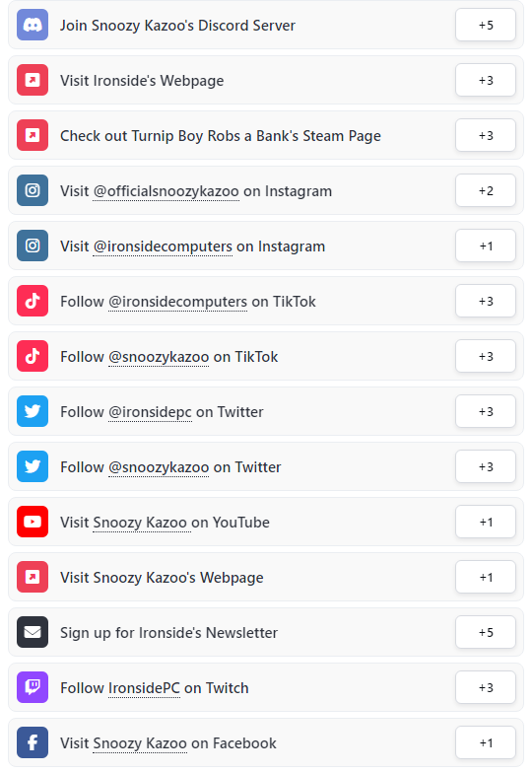
Task: Click the envelope icon for Ironside's Newsletter
Action: 33,632
